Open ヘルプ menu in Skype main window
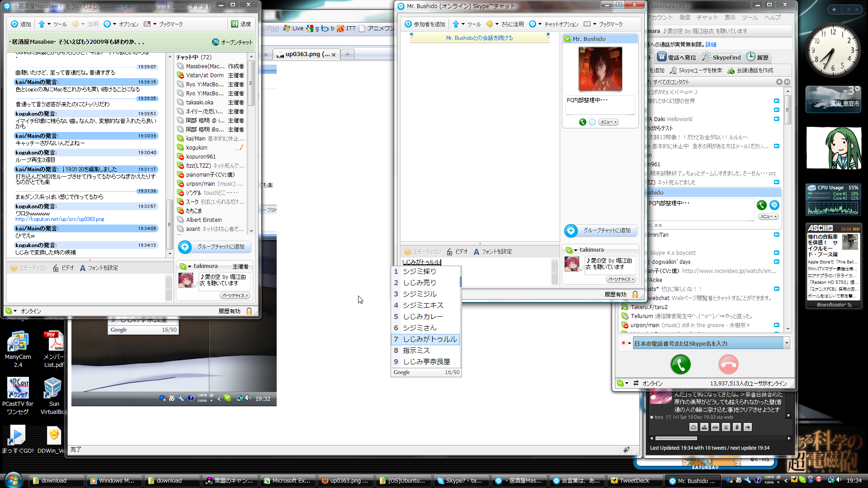868x488 pixels. click(773, 18)
